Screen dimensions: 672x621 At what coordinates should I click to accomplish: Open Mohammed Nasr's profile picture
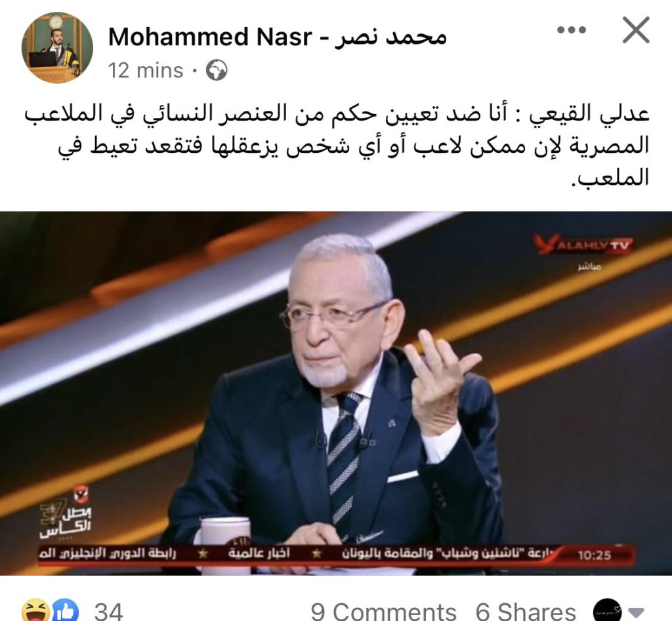pos(57,47)
